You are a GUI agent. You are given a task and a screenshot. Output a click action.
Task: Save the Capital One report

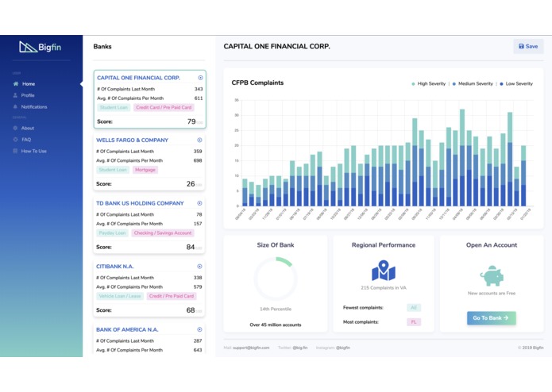click(528, 46)
